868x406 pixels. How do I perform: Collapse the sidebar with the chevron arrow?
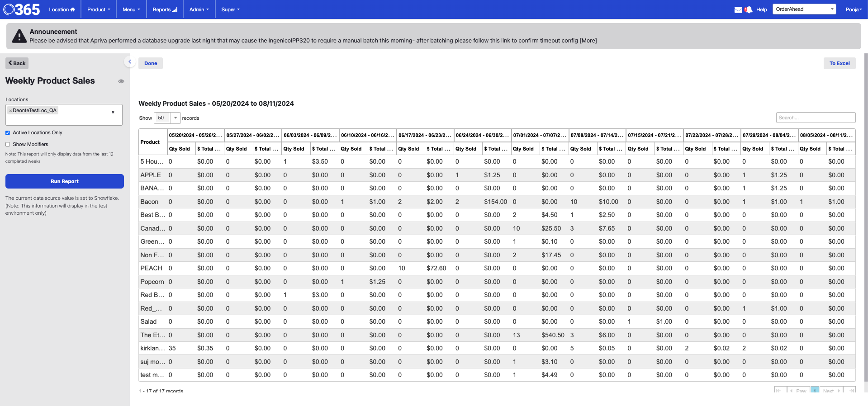coord(130,61)
